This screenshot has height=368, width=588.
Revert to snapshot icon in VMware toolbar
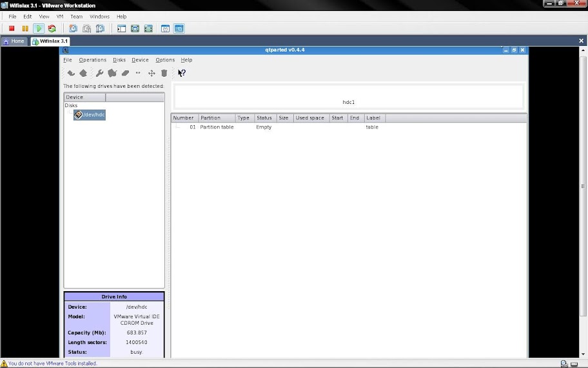86,28
